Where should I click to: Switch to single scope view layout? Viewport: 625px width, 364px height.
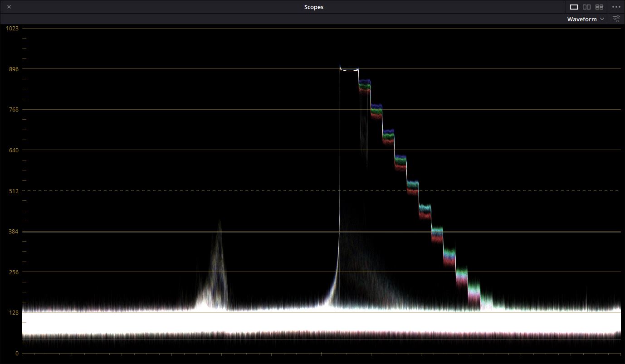point(574,7)
